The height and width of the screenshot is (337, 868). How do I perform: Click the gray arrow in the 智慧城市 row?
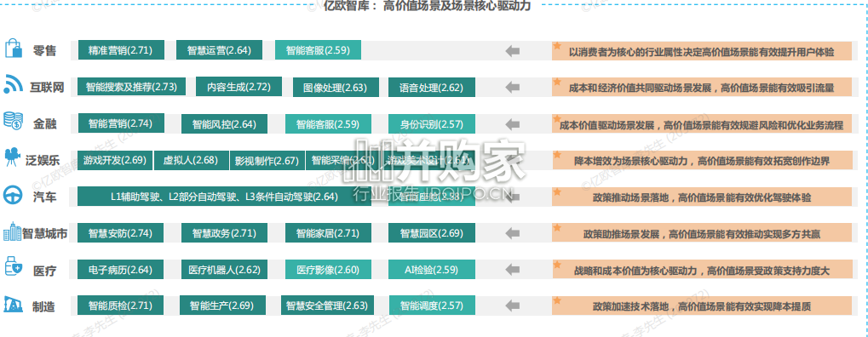coord(513,233)
